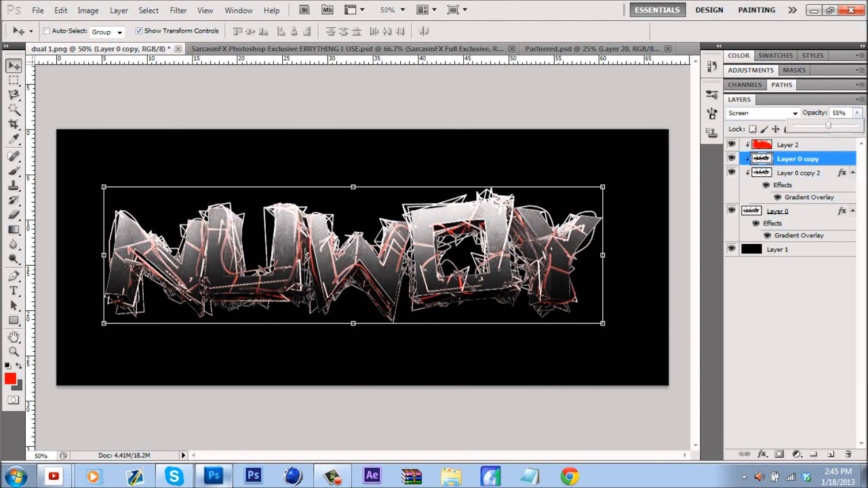The image size is (868, 488).
Task: Toggle Effects eye under Layer 0 copy 2
Action: (766, 185)
